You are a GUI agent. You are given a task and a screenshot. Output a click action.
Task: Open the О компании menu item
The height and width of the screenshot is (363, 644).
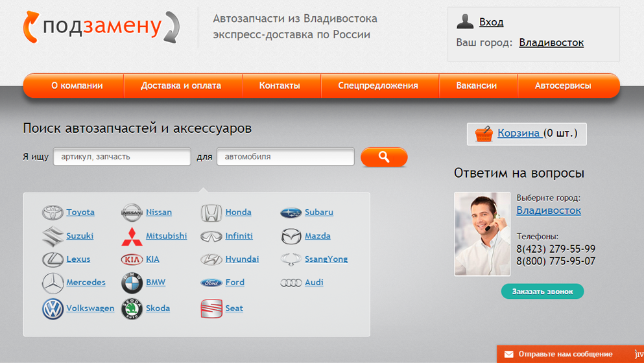pyautogui.click(x=77, y=86)
